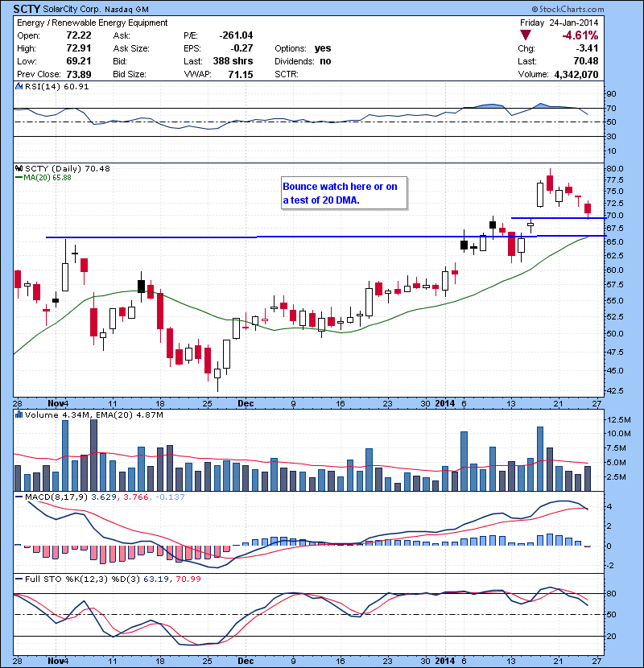
Task: Click the 'Bounce watch here' annotation box
Action: coord(344,193)
